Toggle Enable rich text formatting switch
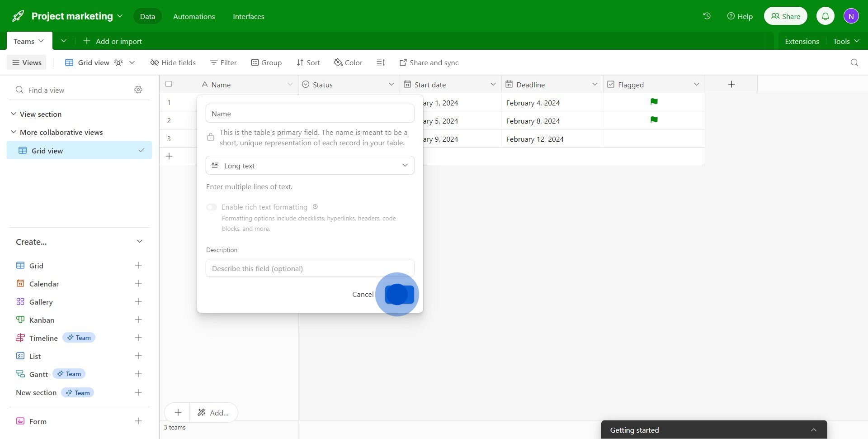 click(212, 207)
